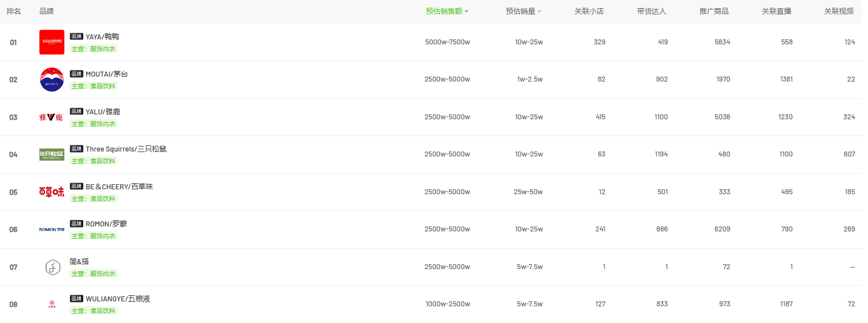This screenshot has width=868, height=323.
Task: Click rank number 05
Action: [13, 192]
